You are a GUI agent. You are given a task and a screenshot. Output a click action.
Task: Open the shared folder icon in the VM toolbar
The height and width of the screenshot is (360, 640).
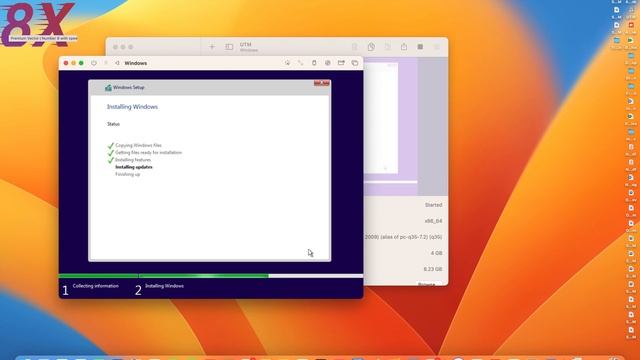[341, 63]
